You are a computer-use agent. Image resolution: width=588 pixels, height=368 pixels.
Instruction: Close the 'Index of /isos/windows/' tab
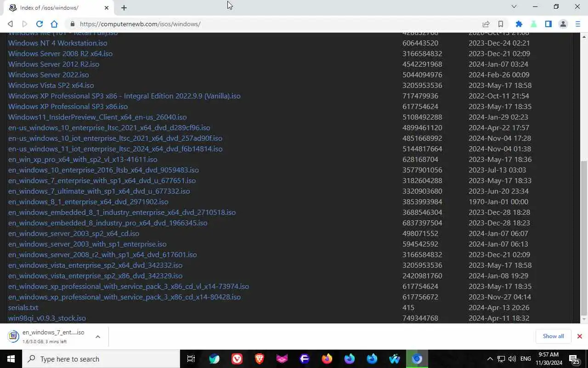(x=107, y=7)
